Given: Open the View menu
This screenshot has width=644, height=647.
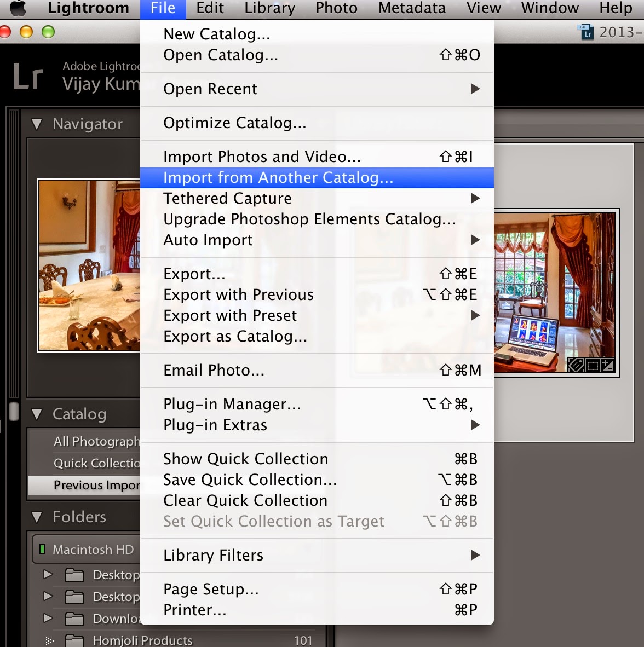Looking at the screenshot, I should coord(484,8).
